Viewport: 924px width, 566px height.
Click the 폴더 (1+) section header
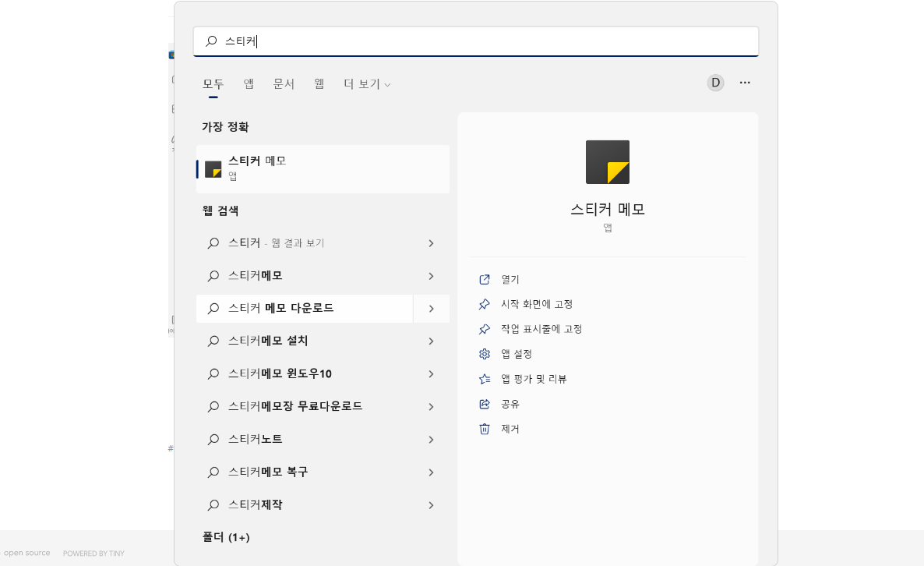point(226,537)
